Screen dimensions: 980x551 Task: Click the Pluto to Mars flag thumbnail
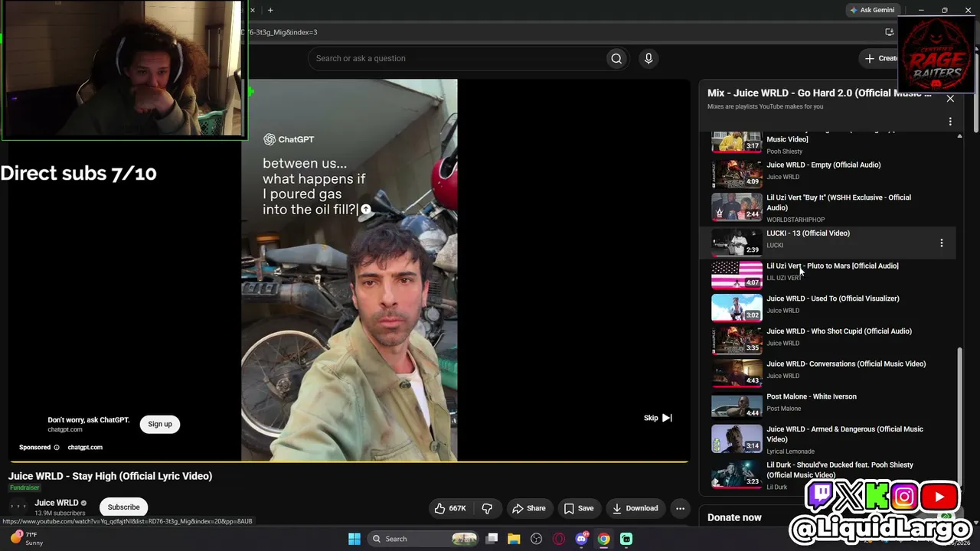coord(737,276)
